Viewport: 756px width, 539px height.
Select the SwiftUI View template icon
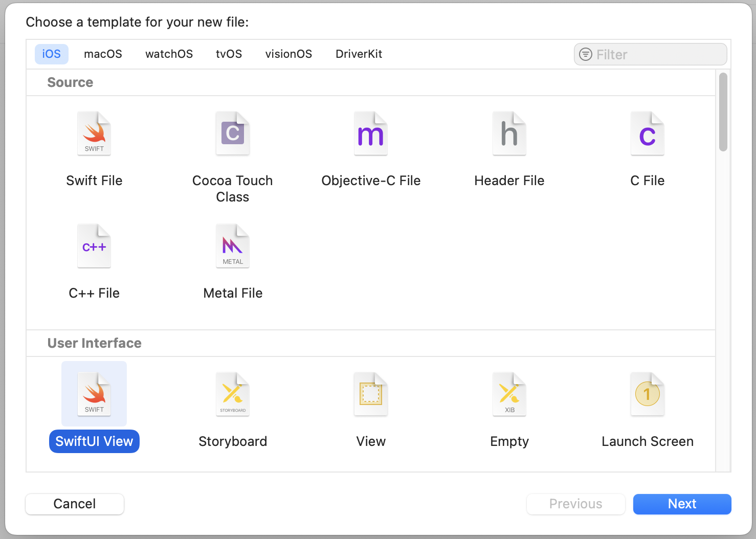[x=94, y=394]
